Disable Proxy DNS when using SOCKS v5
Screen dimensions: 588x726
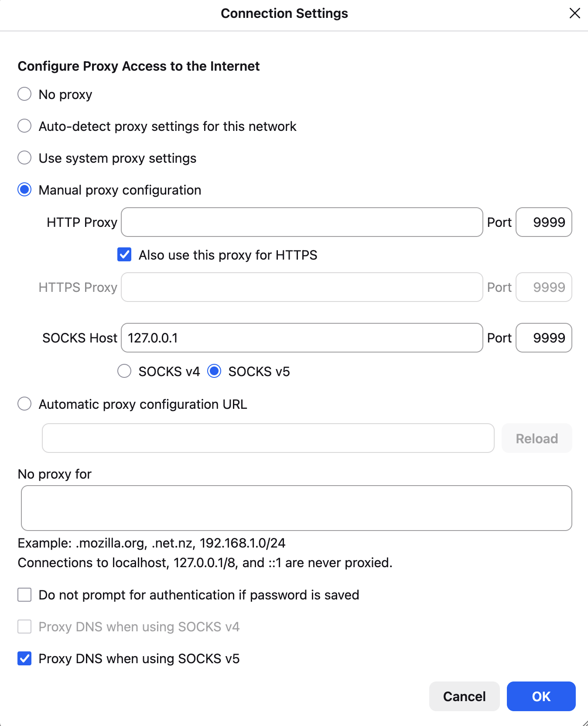pos(24,658)
